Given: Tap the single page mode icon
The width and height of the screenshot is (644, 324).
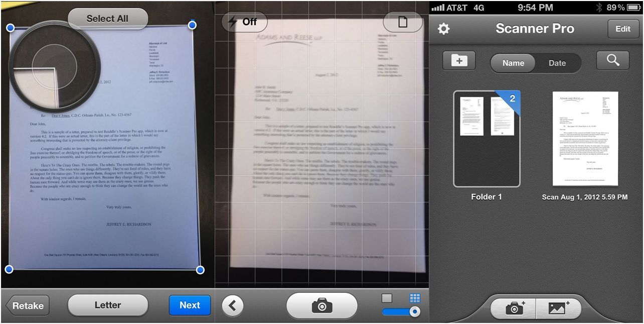Looking at the screenshot, I should (402, 22).
